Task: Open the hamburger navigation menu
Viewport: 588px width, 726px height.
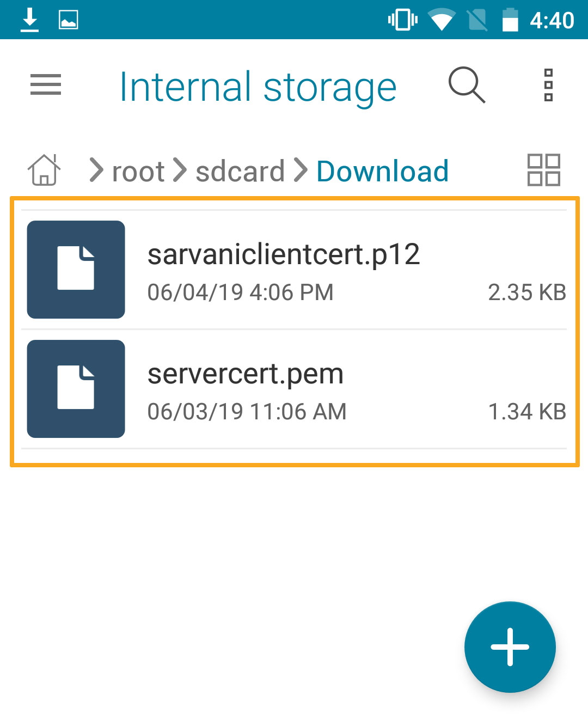Action: coord(46,85)
